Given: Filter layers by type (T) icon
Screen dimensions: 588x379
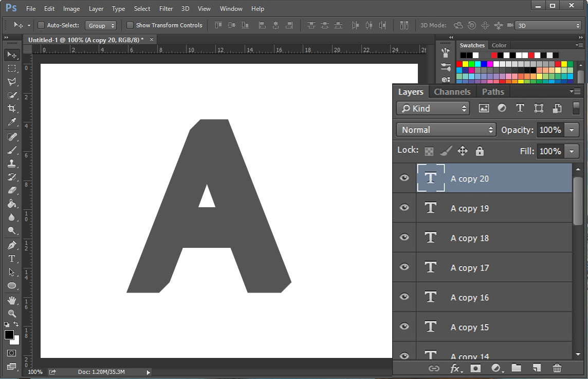Looking at the screenshot, I should (x=520, y=108).
